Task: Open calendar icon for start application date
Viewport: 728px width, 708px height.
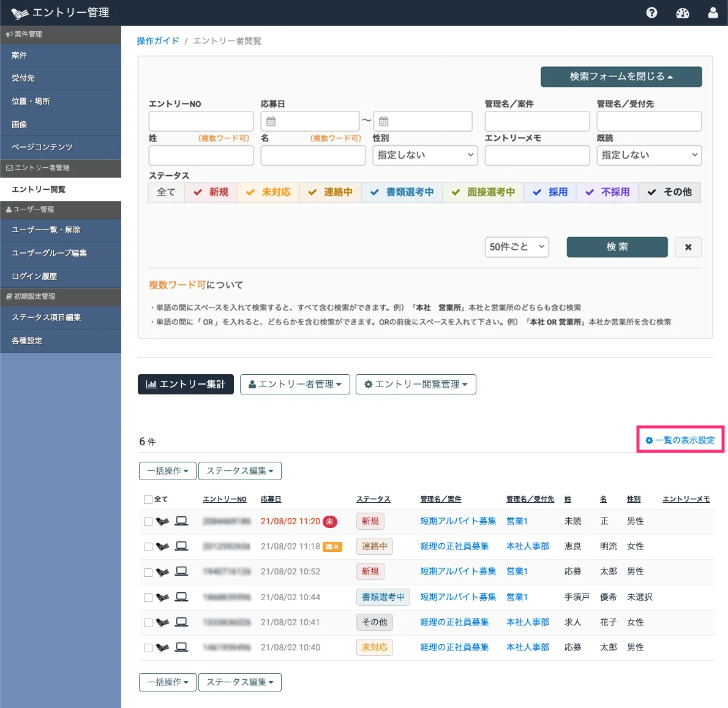Action: point(271,121)
